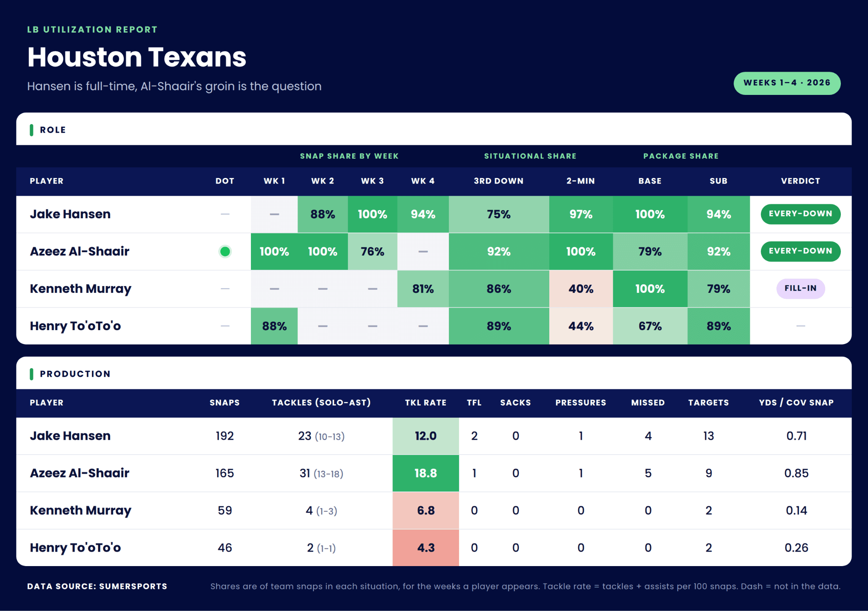Select the ROLE section header

click(x=53, y=130)
